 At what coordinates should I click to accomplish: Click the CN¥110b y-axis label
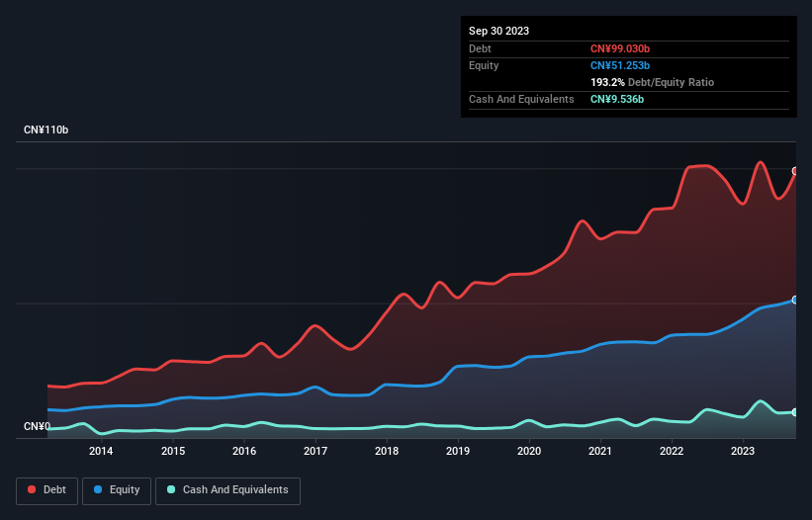(x=46, y=130)
